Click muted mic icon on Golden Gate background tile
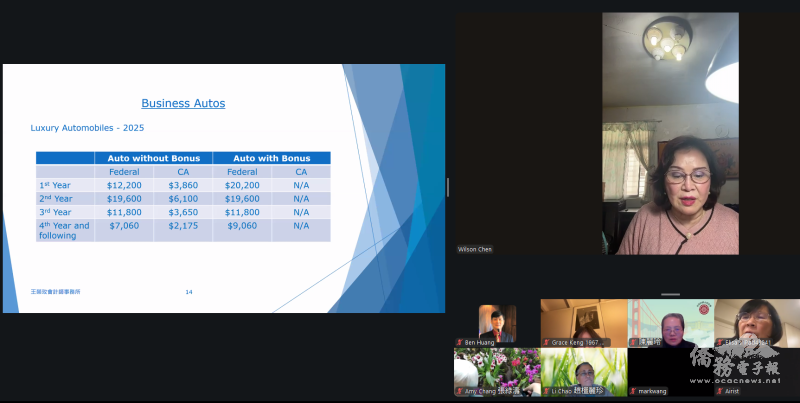Viewport: 800px width, 403px height. pos(633,342)
